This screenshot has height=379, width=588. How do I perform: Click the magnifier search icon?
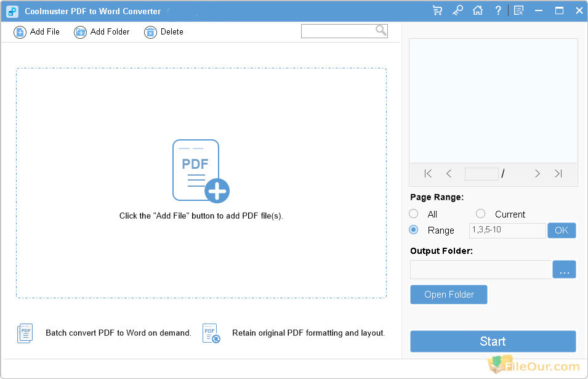381,30
